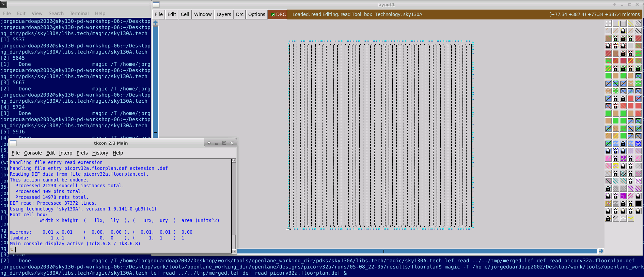Click 'Technology: sky130A' in status bar
The height and width of the screenshot is (277, 644).
(x=398, y=14)
